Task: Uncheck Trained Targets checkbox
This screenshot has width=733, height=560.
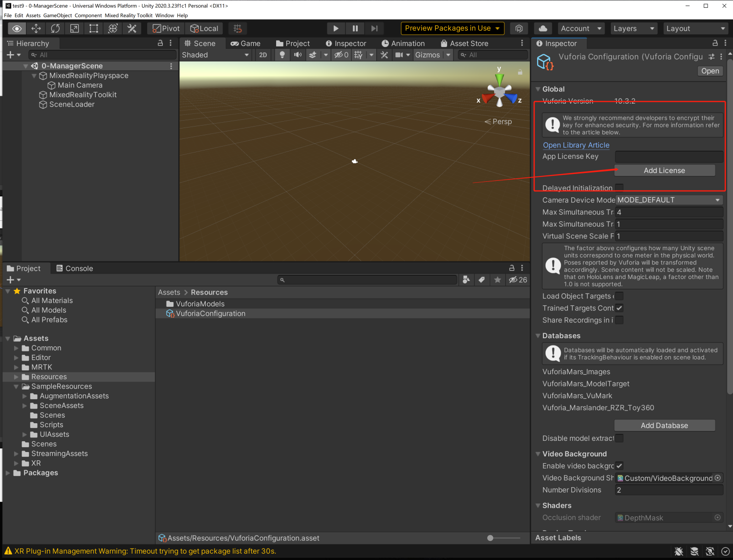Action: 619,308
